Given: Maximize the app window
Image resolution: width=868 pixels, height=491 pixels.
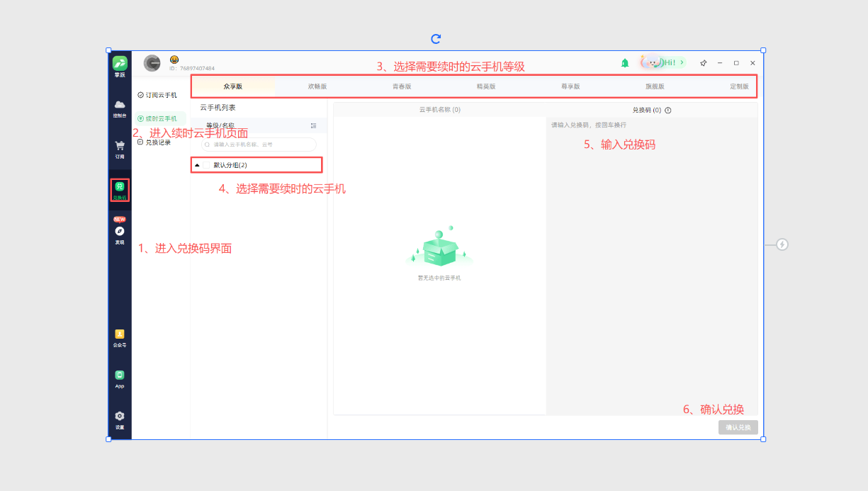Looking at the screenshot, I should tap(736, 63).
